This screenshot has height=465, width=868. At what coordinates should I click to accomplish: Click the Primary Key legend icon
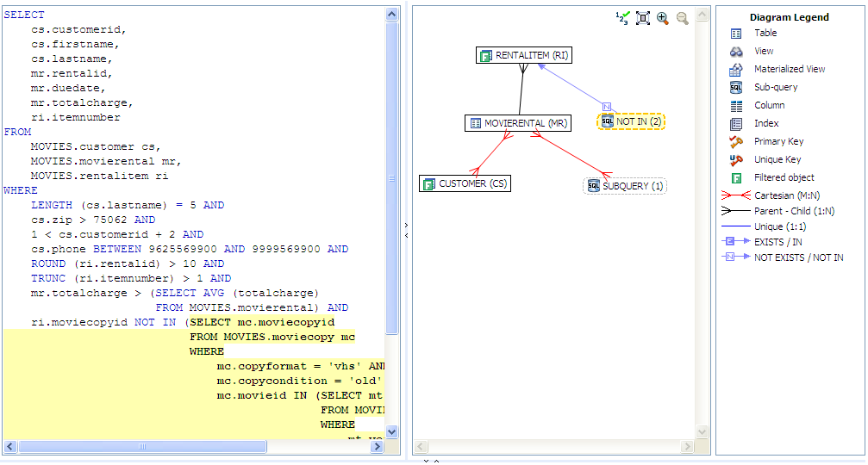pyautogui.click(x=736, y=142)
